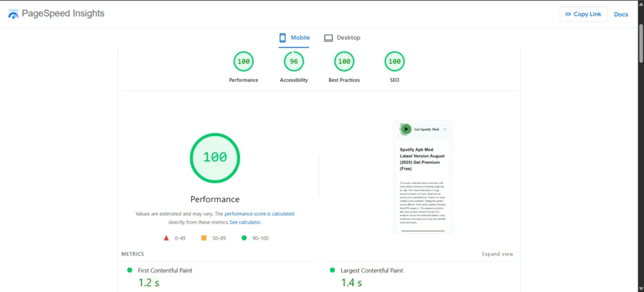Open the See calculator link
This screenshot has width=644, height=292.
245,222
